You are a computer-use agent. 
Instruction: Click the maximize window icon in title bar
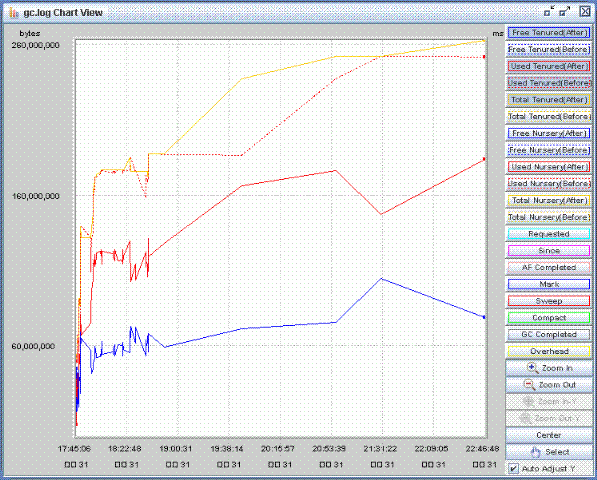(565, 11)
